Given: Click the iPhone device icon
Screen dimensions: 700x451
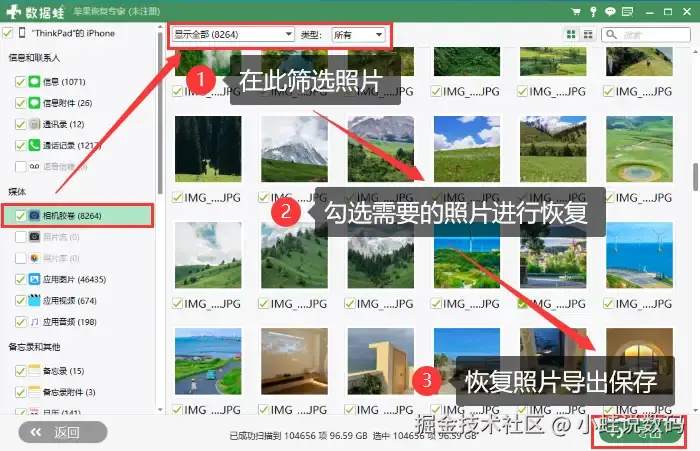Looking at the screenshot, I should click(x=22, y=33).
